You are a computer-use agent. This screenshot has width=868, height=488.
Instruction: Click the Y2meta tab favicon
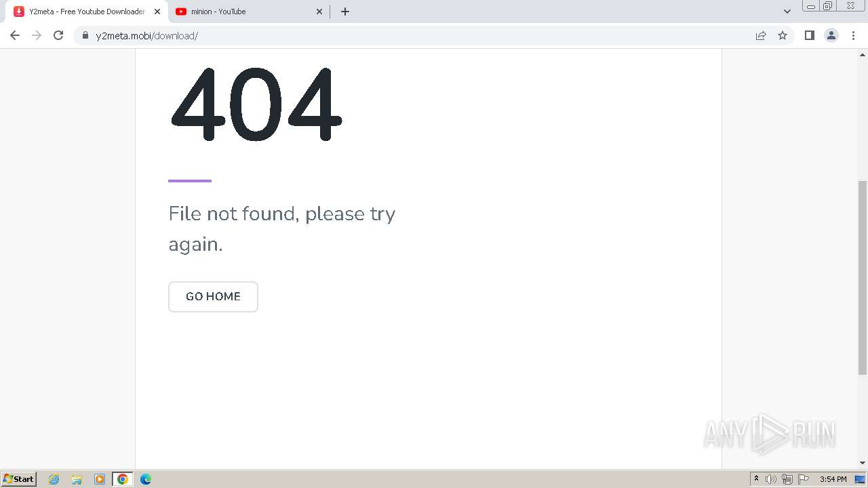pos(19,12)
